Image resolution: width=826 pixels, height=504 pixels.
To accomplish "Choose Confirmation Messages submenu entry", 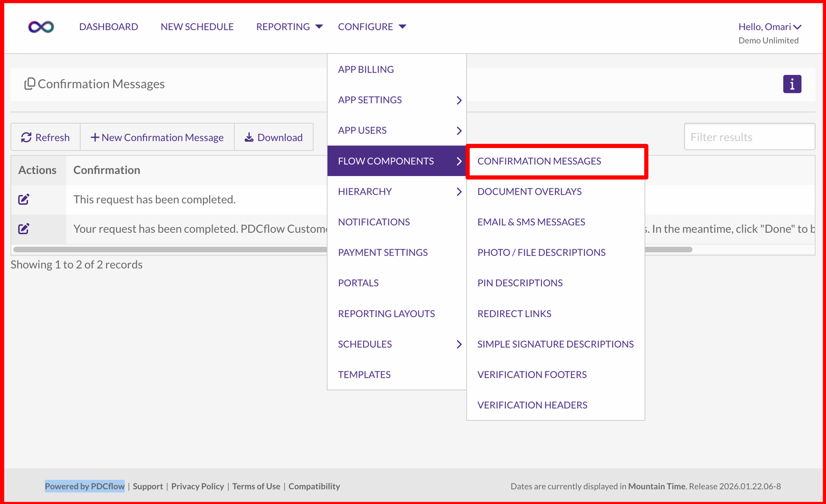I will [x=556, y=161].
